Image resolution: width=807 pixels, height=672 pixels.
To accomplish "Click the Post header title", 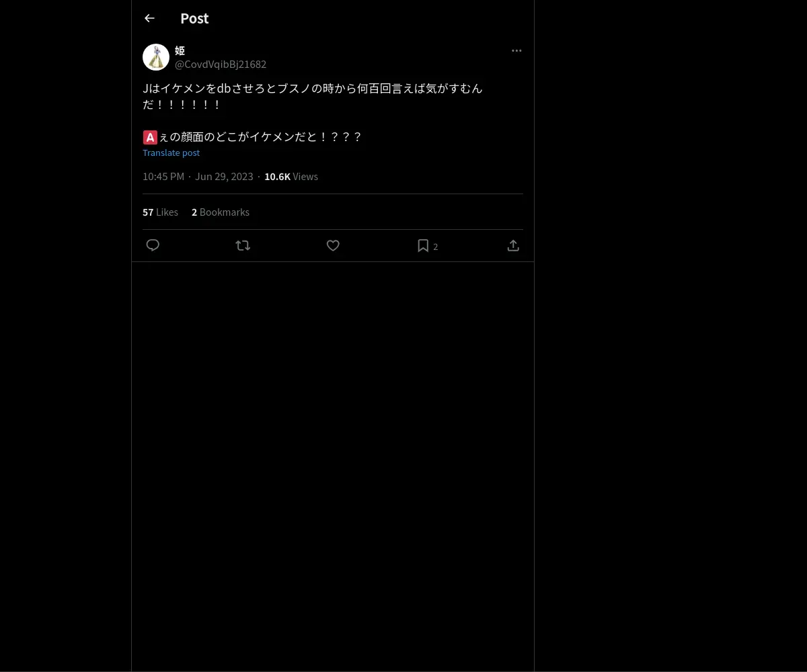I will pos(194,19).
